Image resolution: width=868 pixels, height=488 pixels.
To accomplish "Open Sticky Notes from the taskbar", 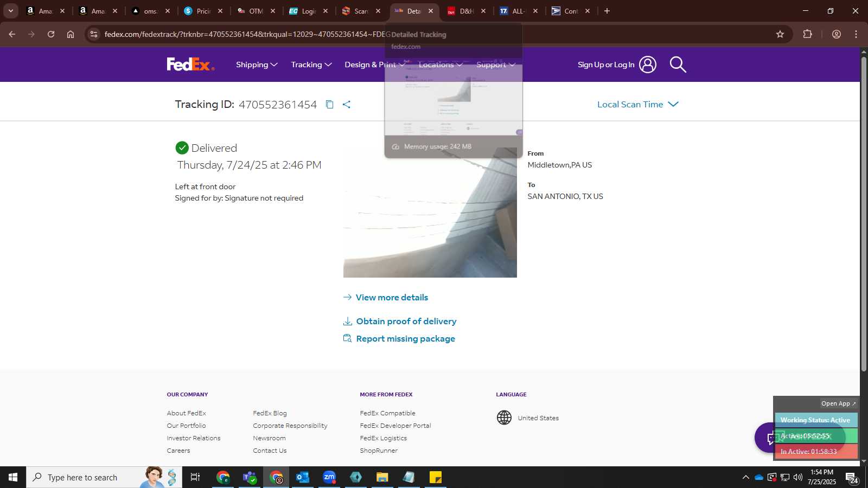I will click(x=436, y=477).
